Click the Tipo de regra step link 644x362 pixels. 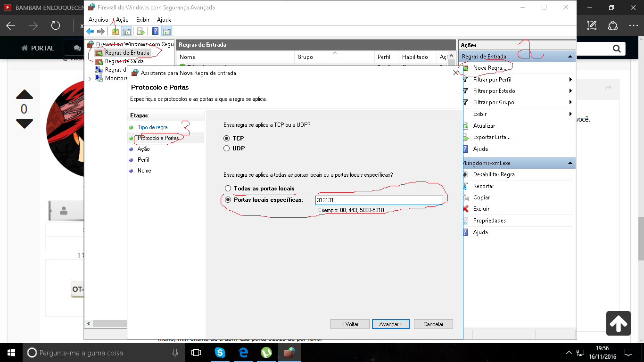(x=152, y=127)
